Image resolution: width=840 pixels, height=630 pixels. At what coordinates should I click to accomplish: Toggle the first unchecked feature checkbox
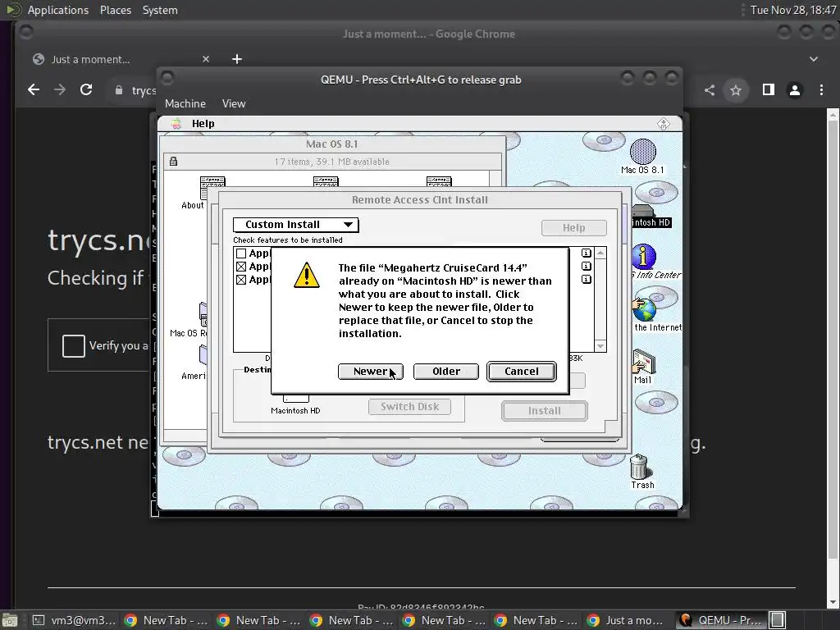coord(241,253)
